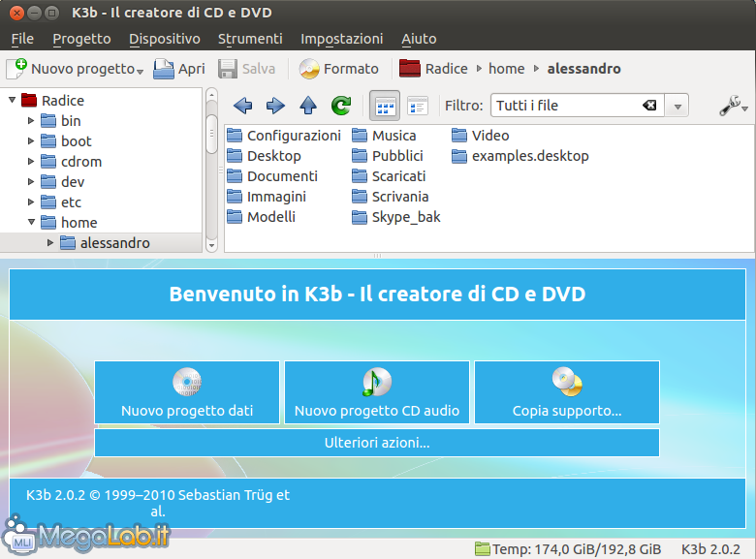The height and width of the screenshot is (559, 756).
Task: Click the Formato disc icon
Action: (309, 69)
